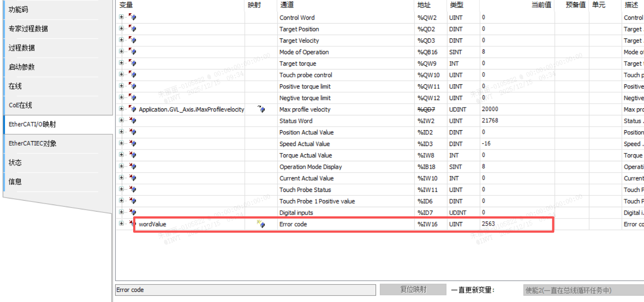
Task: Expand the Control Word tree row
Action: [x=121, y=17]
